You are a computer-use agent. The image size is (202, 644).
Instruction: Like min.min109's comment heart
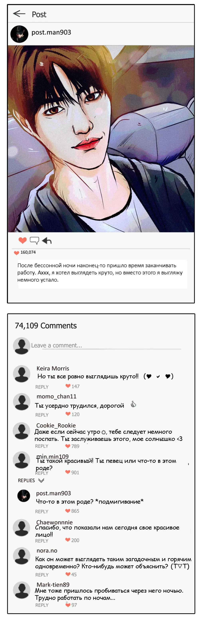(68, 472)
